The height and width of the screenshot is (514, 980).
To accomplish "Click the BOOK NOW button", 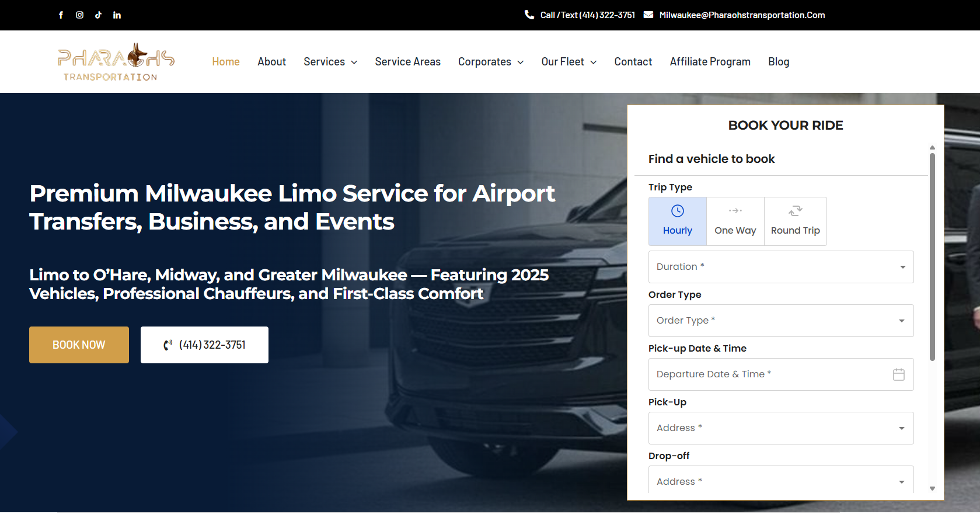I will point(79,345).
